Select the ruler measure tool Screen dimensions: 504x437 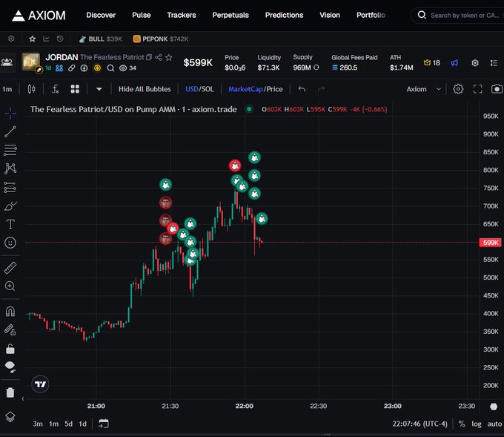click(10, 268)
